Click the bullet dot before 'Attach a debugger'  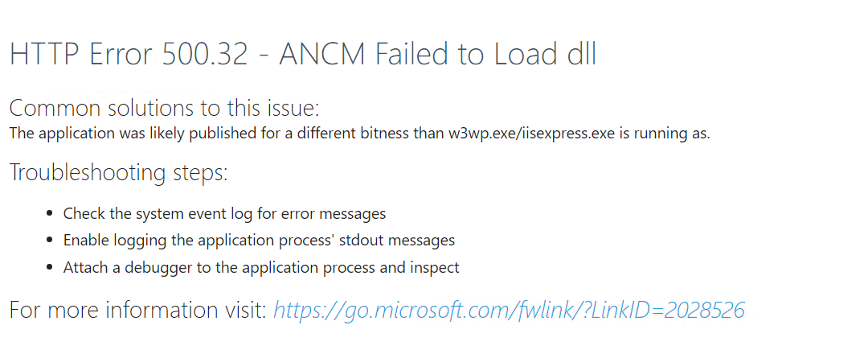[x=51, y=268]
